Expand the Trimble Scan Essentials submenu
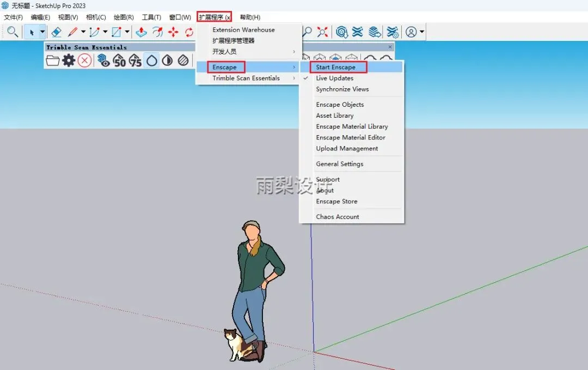 point(248,78)
